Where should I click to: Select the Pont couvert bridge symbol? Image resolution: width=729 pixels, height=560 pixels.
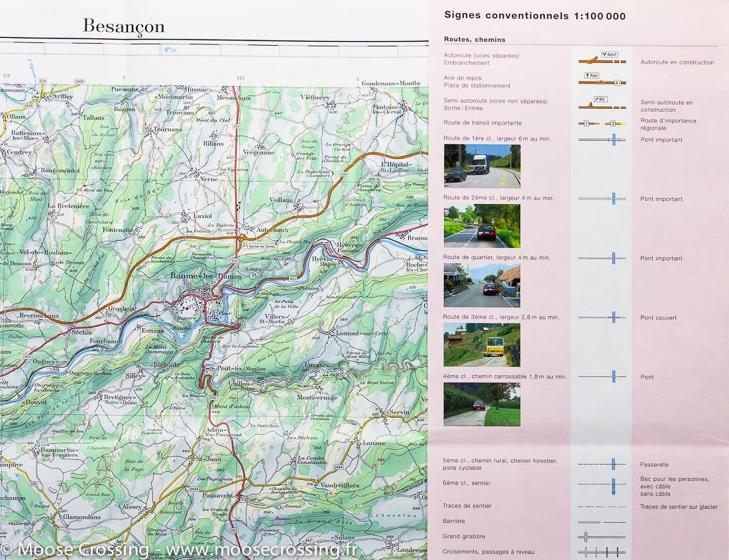point(613,316)
